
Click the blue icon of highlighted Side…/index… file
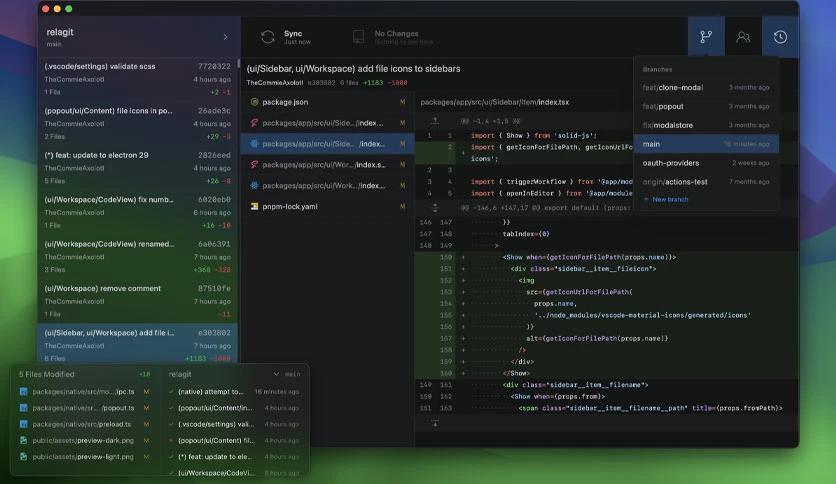(254, 143)
